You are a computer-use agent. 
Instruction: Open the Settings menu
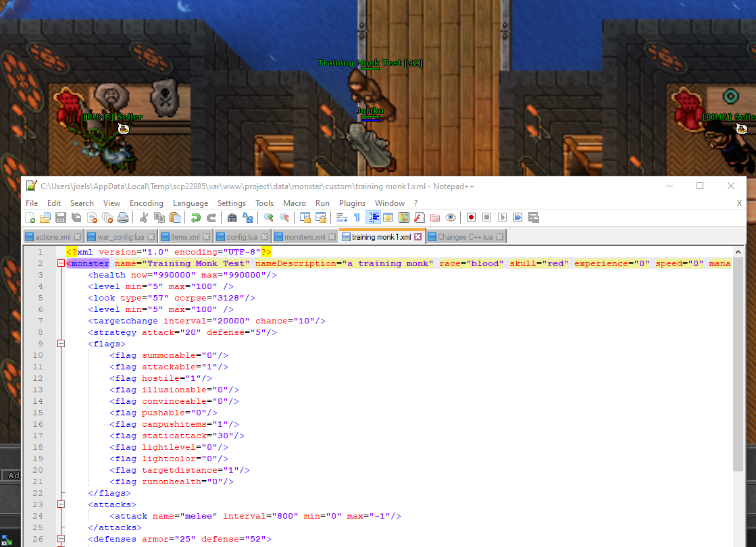coord(232,203)
